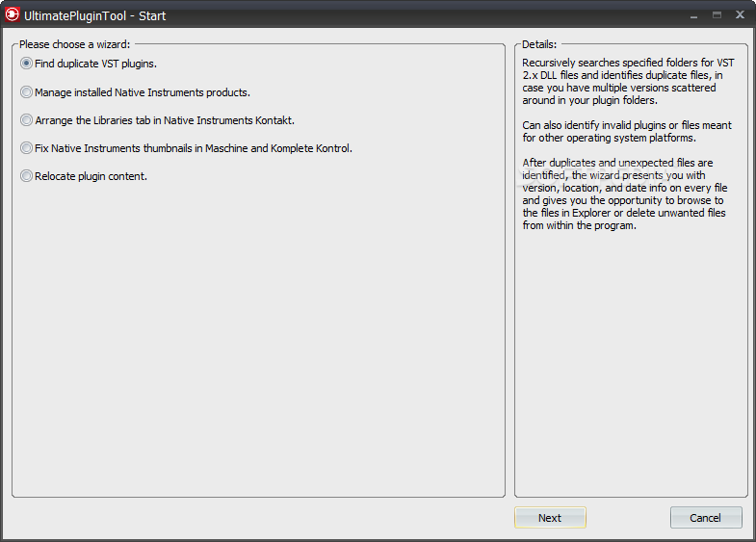The width and height of the screenshot is (756, 542).
Task: Click the Cancel button
Action: pyautogui.click(x=706, y=517)
